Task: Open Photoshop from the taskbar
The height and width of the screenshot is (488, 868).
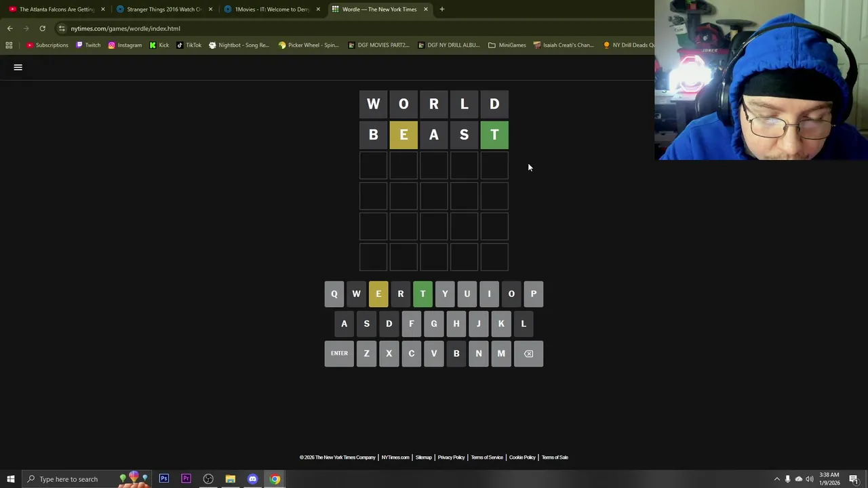Action: (164, 479)
